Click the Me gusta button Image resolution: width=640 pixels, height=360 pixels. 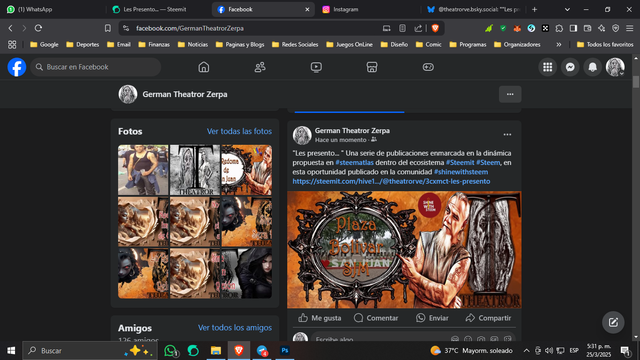(320, 318)
